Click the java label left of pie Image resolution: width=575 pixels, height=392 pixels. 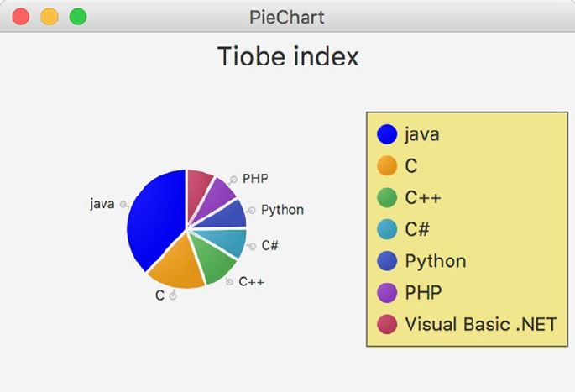point(102,204)
